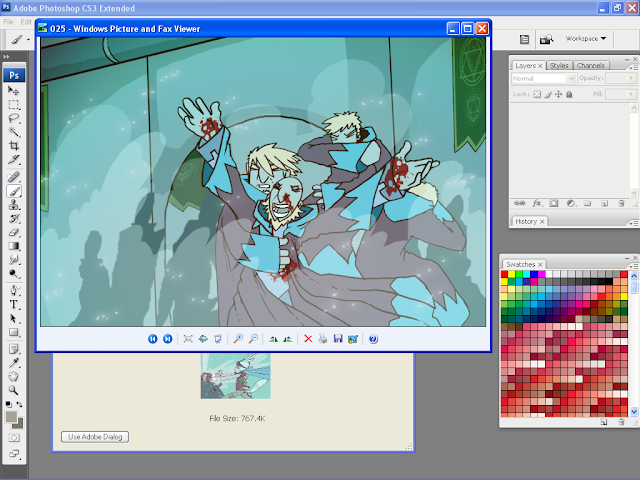Open the Swatches panel menu
640x480 pixels.
coord(634,266)
